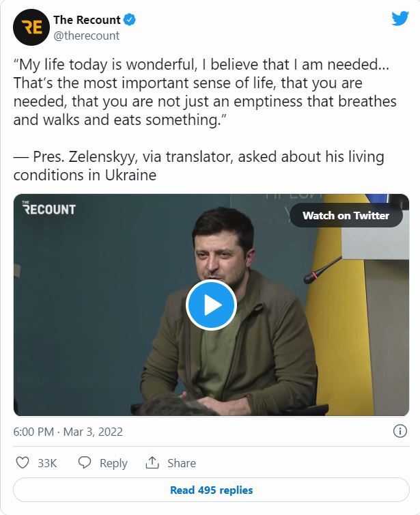Open the @therecount handle link

[x=86, y=36]
